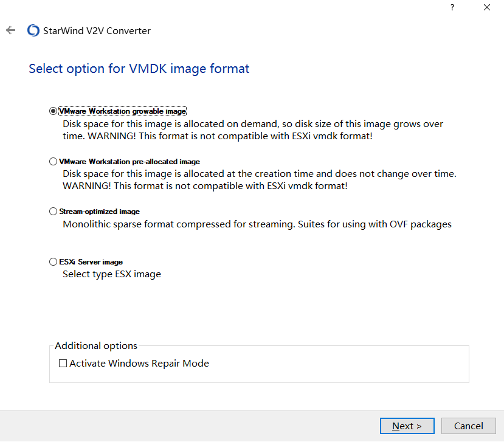
Task: Click the Monolithic sparse format description
Action: (257, 224)
